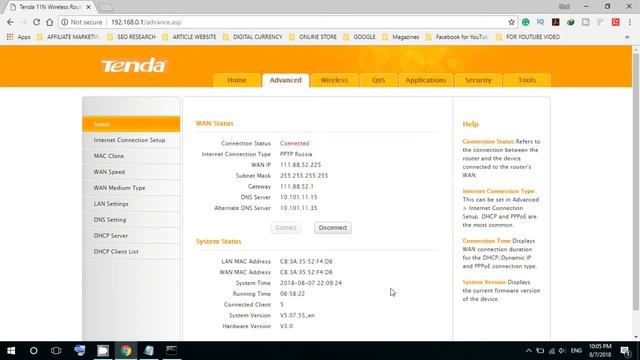The image size is (640, 360).
Task: Open the DNS Setting page
Action: 131,220
